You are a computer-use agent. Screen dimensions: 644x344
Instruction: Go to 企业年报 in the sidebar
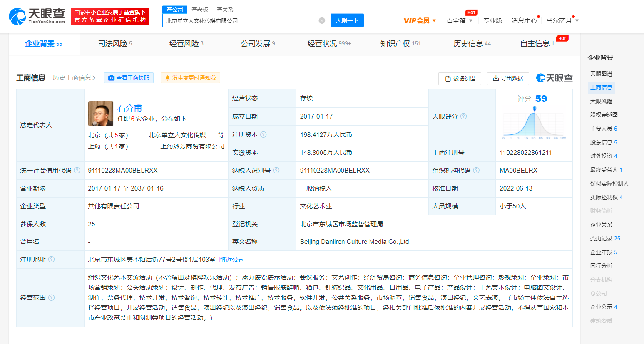click(x=603, y=252)
